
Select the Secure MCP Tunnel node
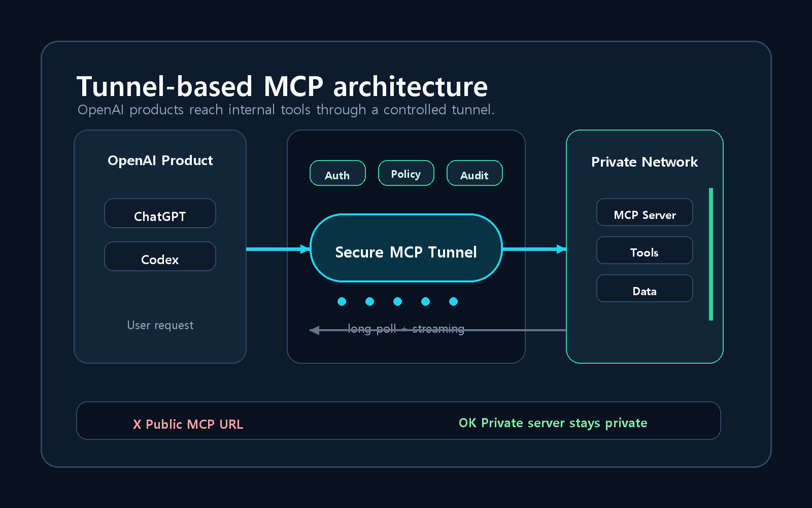point(406,248)
